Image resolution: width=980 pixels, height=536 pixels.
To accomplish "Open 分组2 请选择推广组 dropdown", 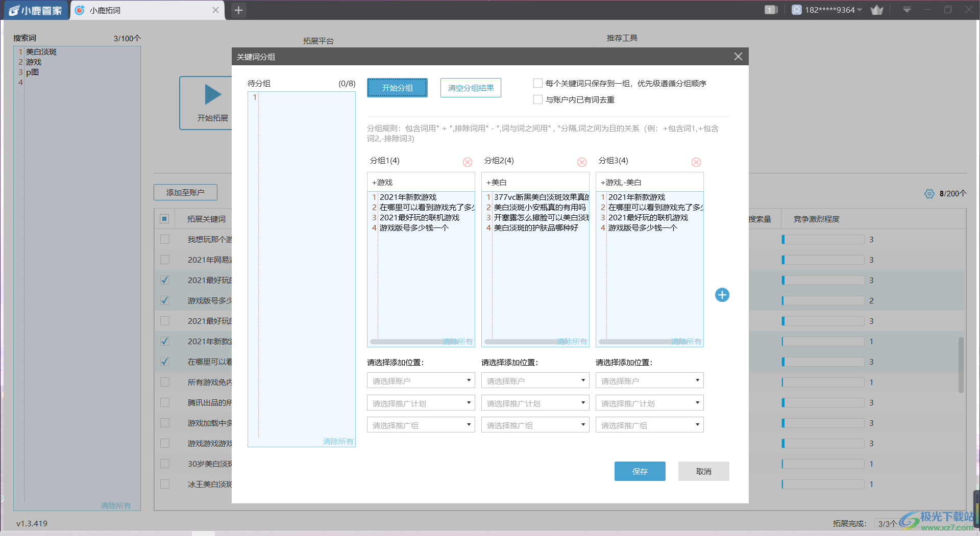I will pyautogui.click(x=535, y=425).
